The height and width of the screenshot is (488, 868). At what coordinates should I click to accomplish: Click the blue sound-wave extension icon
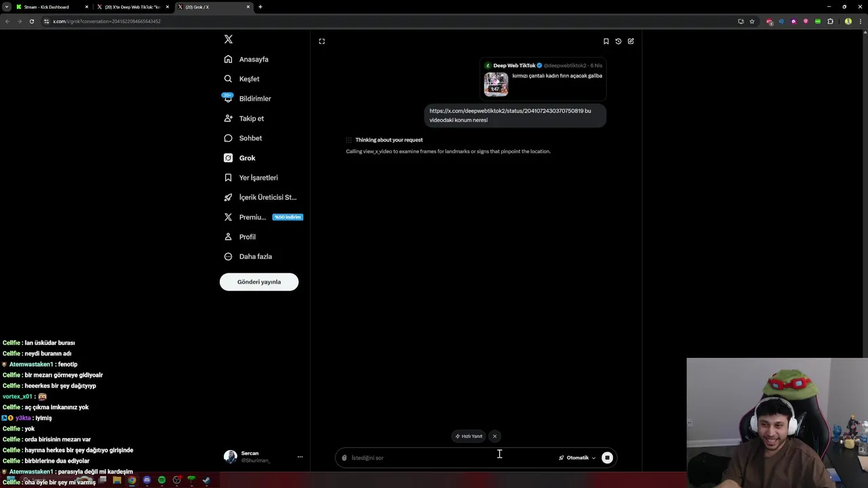coord(781,21)
